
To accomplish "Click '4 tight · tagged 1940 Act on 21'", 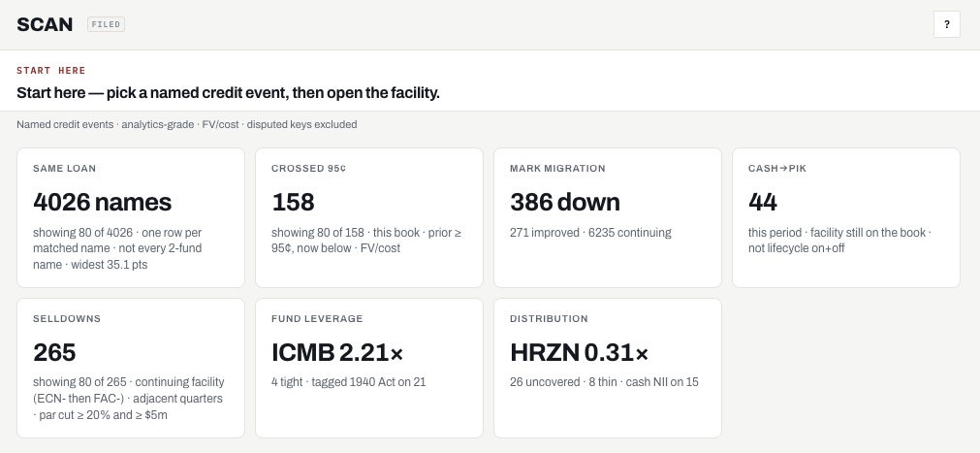I will tap(349, 381).
